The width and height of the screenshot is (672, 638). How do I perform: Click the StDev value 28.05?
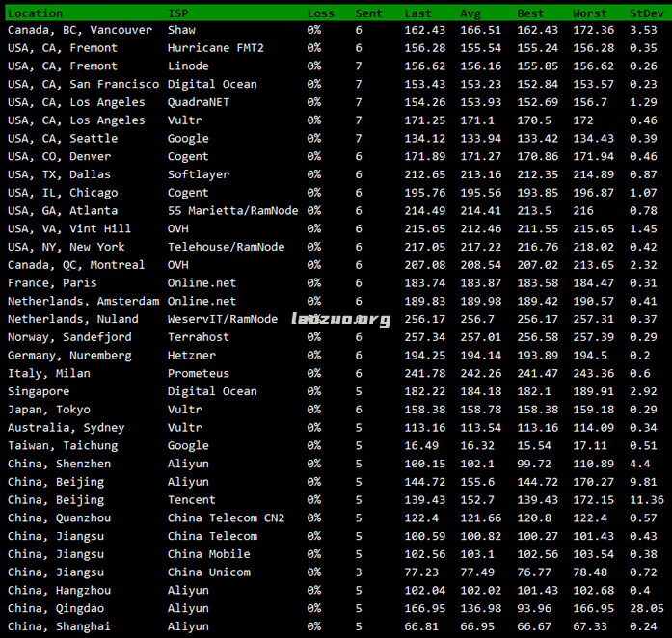[x=647, y=608]
